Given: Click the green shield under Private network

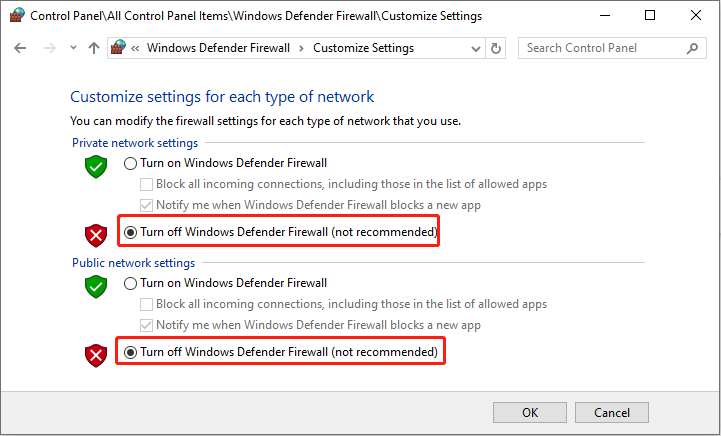Looking at the screenshot, I should (x=96, y=167).
